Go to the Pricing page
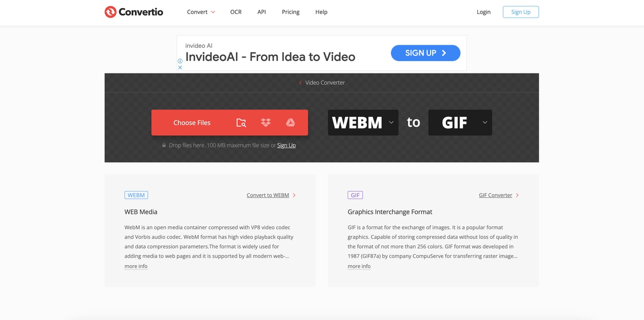 pyautogui.click(x=291, y=12)
